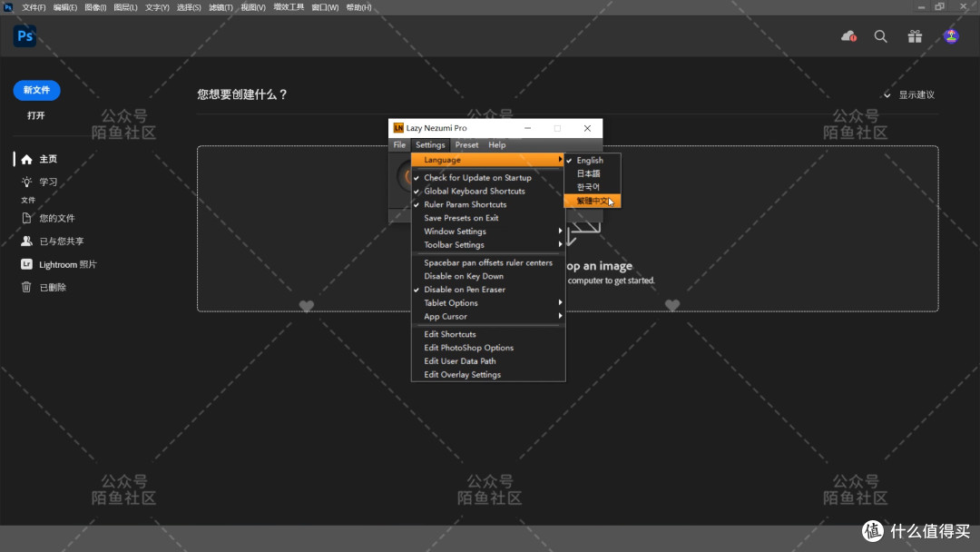Viewport: 980px width, 552px height.
Task: Click the 新文件 new file button
Action: (x=37, y=90)
